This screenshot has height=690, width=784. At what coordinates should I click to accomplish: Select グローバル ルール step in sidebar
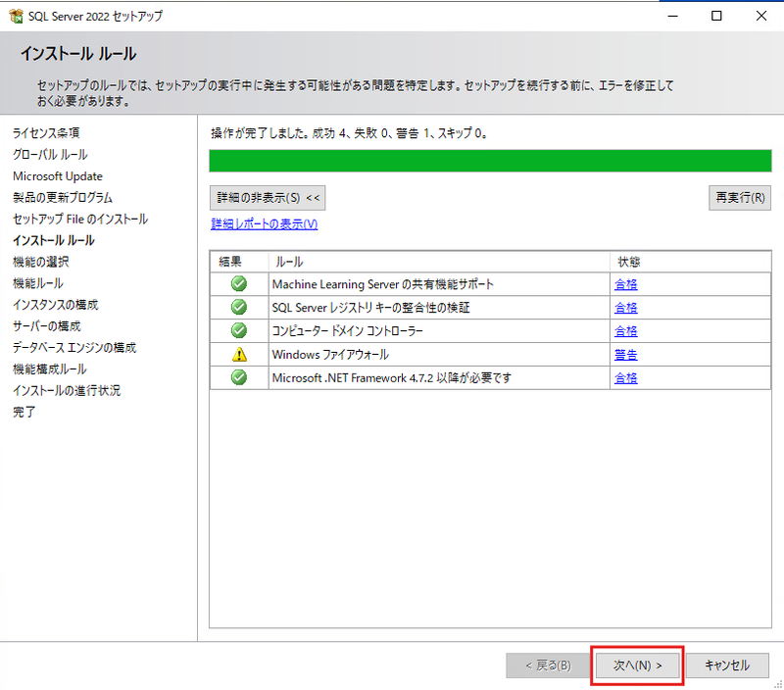coord(50,155)
